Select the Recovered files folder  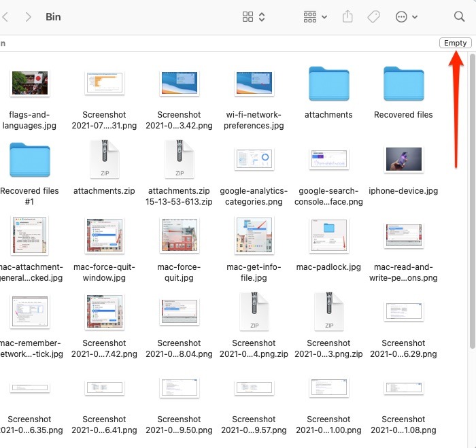403,84
